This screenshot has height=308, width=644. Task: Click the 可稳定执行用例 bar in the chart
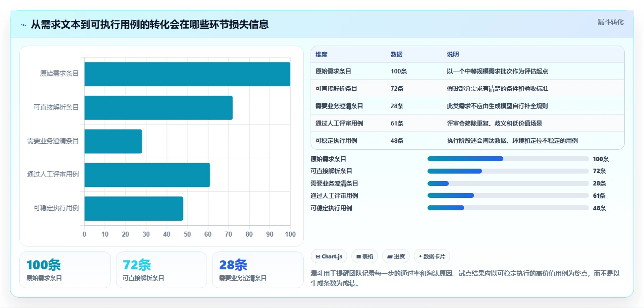(134, 208)
